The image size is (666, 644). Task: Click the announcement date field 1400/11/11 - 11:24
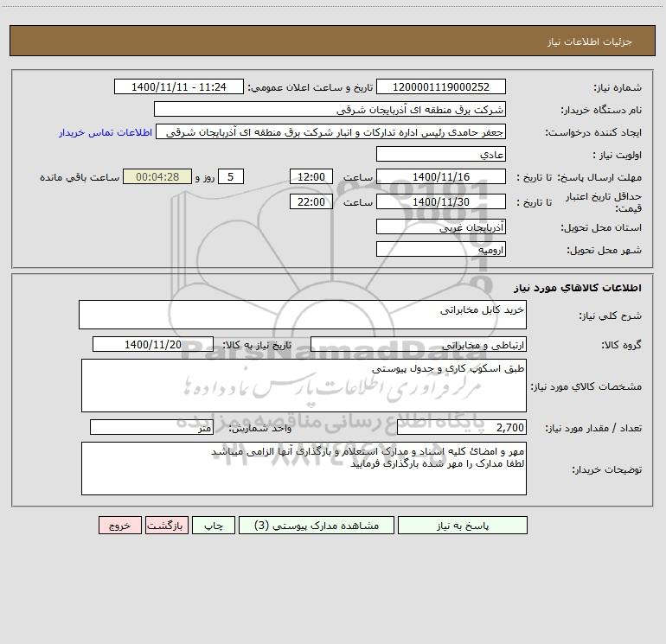[179, 86]
